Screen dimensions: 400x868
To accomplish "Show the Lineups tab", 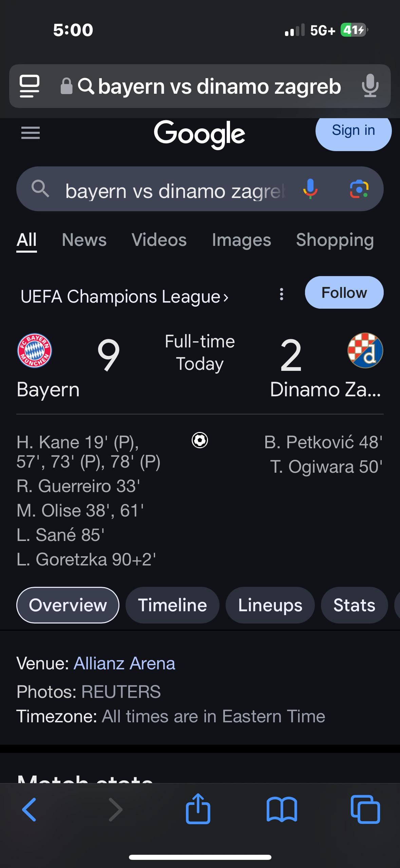I will click(270, 605).
